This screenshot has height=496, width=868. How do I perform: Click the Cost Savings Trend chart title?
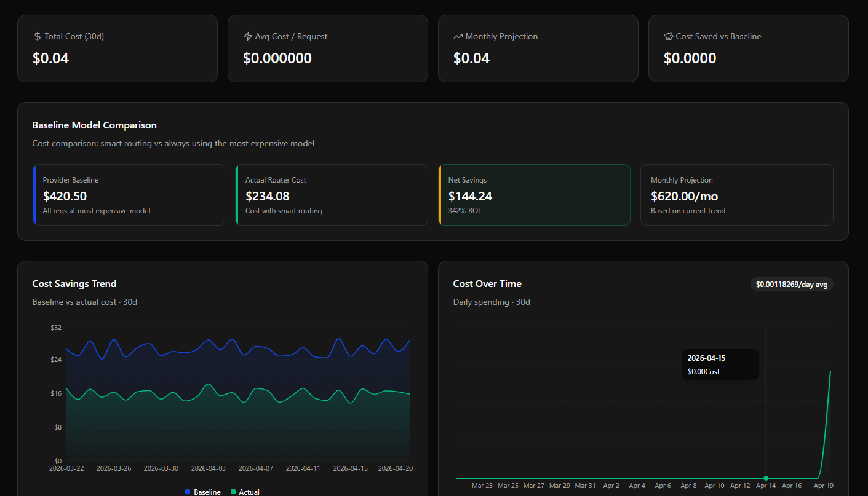[x=74, y=283]
